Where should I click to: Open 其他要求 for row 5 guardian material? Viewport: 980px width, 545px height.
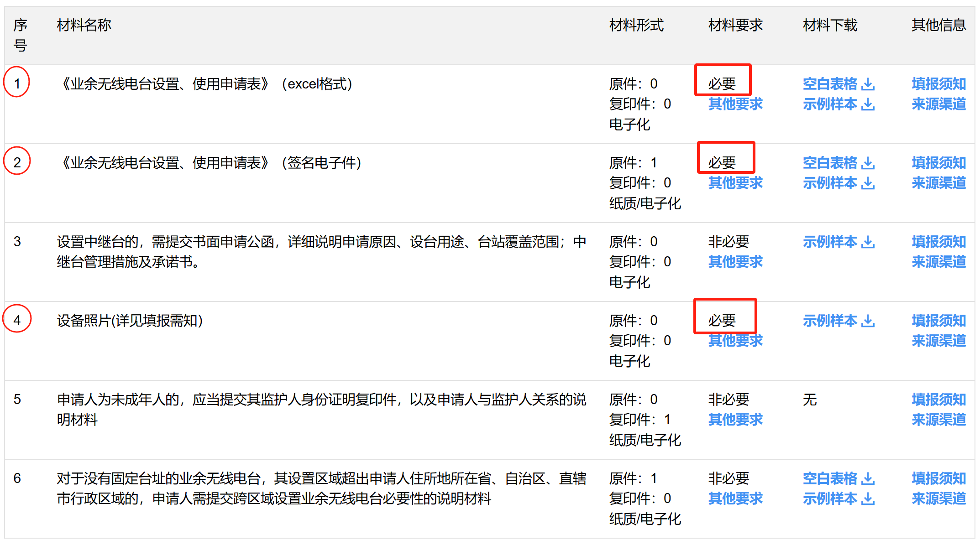735,420
